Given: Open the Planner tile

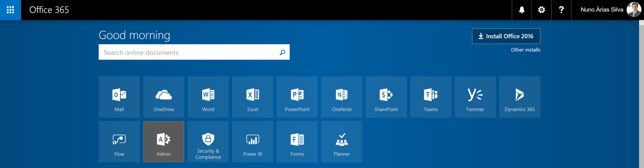Looking at the screenshot, I should [x=342, y=142].
